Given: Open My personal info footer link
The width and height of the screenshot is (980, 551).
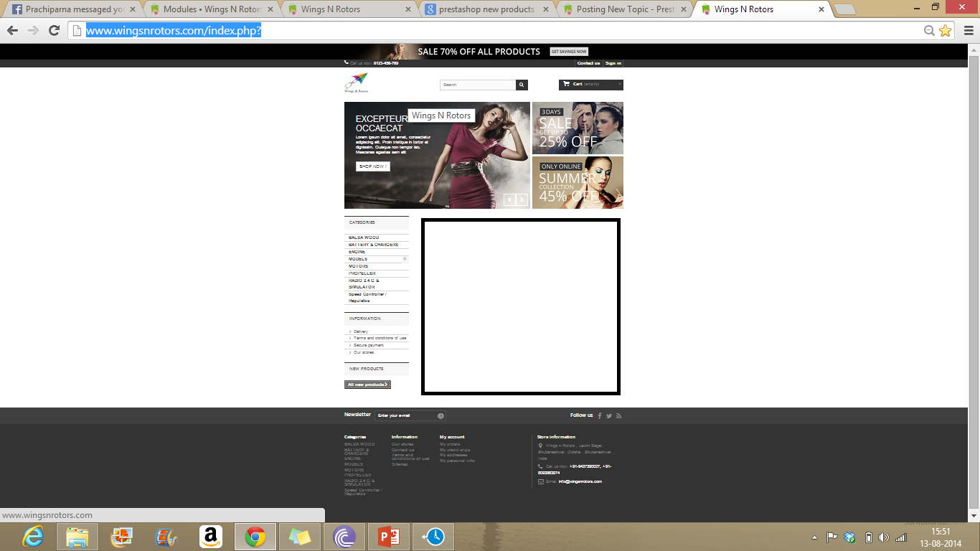Looking at the screenshot, I should [x=457, y=461].
